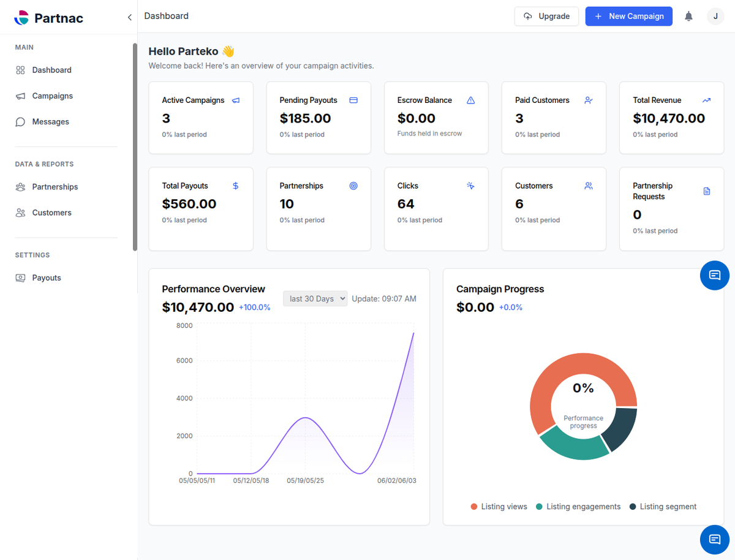This screenshot has width=735, height=560.
Task: Click the document icon on Partnership Requests card
Action: (x=707, y=191)
